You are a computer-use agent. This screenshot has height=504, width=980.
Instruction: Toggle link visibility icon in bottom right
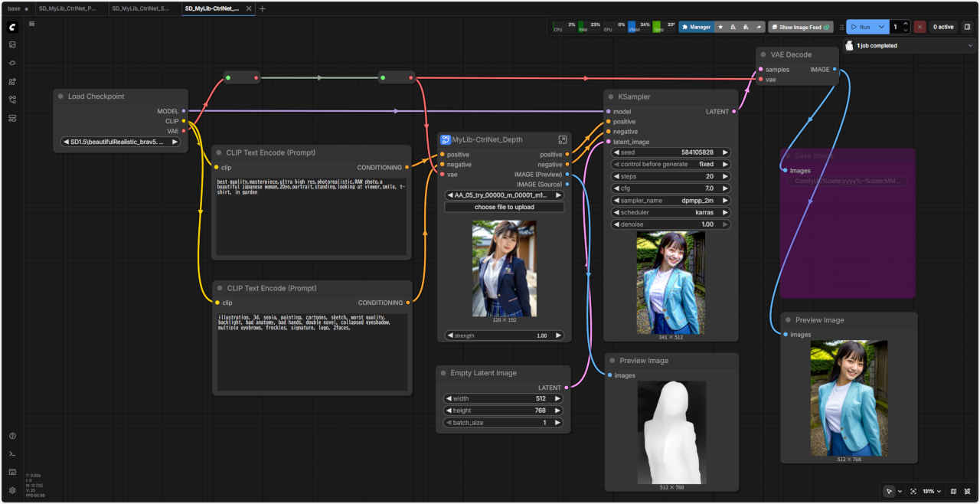(968, 491)
